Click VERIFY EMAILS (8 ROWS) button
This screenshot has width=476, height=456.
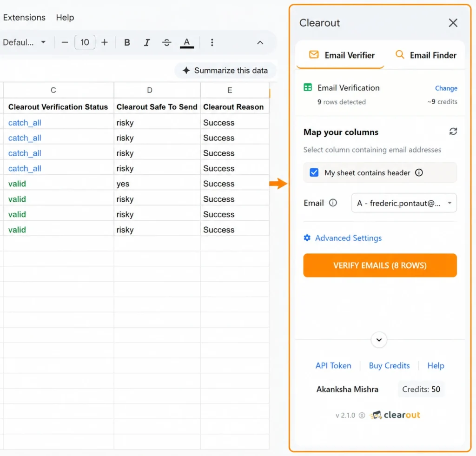coord(380,265)
